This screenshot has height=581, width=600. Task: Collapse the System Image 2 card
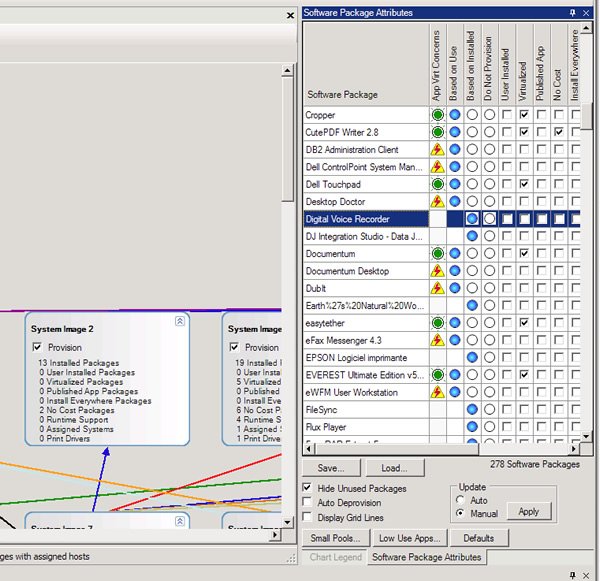[x=179, y=321]
